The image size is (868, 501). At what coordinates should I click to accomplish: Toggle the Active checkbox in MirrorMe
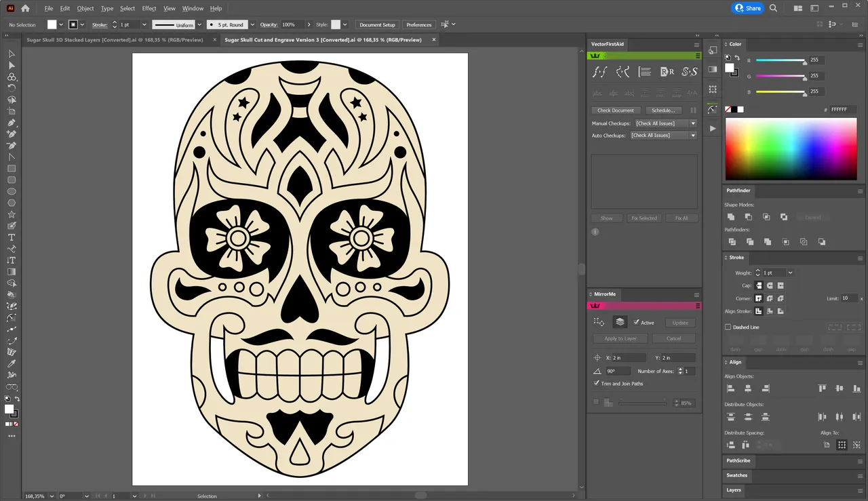tap(637, 323)
